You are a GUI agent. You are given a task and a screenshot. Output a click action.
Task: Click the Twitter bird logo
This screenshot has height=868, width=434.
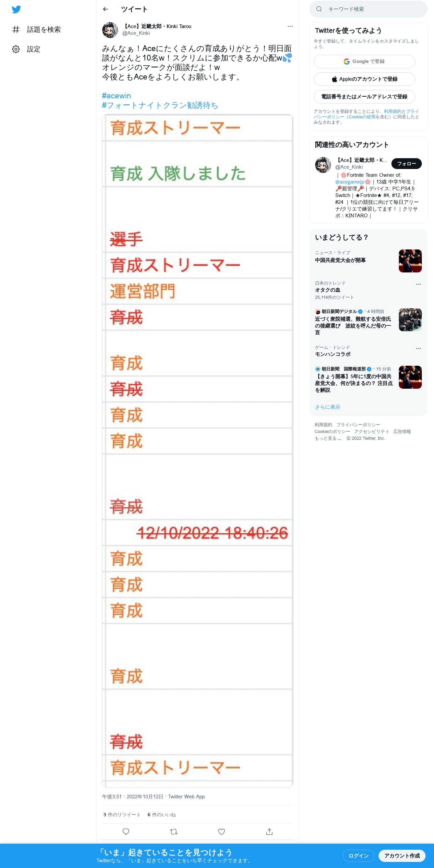pyautogui.click(x=16, y=9)
